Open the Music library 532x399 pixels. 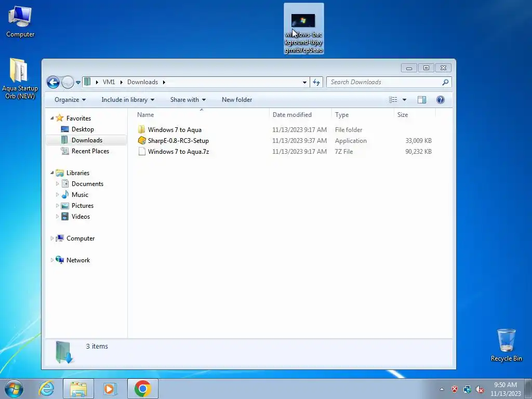click(79, 195)
